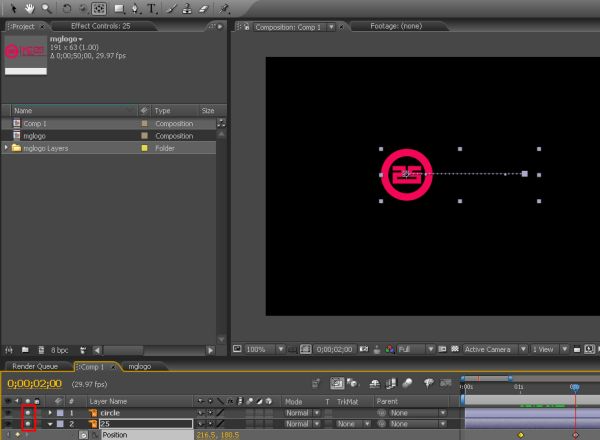Hide the circle layer with eye icon

8,413
